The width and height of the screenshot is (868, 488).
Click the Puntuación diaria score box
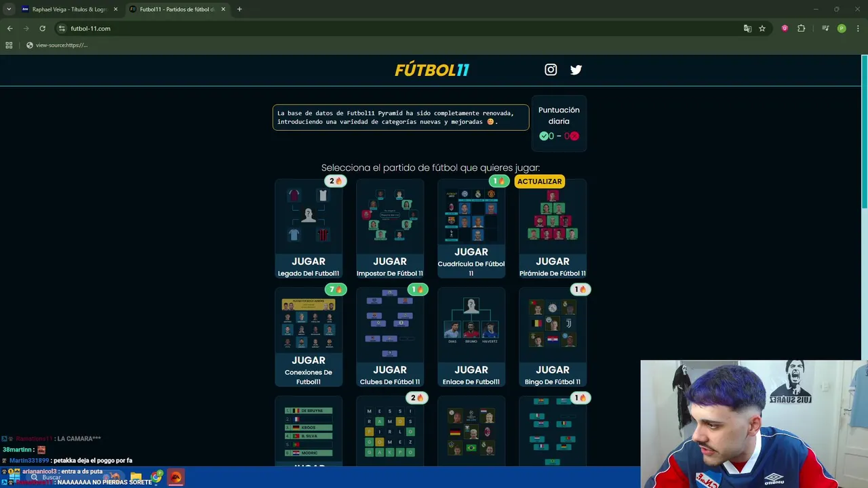559,123
